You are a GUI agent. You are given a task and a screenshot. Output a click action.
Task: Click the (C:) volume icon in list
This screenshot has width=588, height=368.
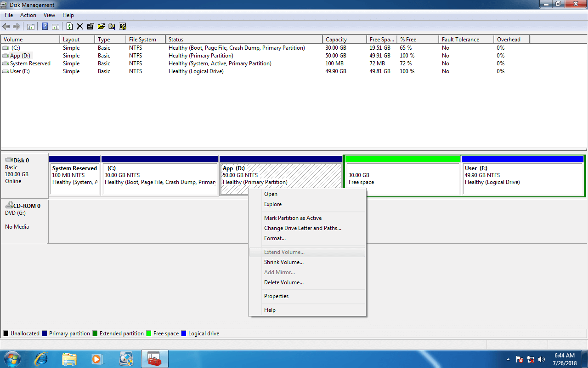[6, 48]
